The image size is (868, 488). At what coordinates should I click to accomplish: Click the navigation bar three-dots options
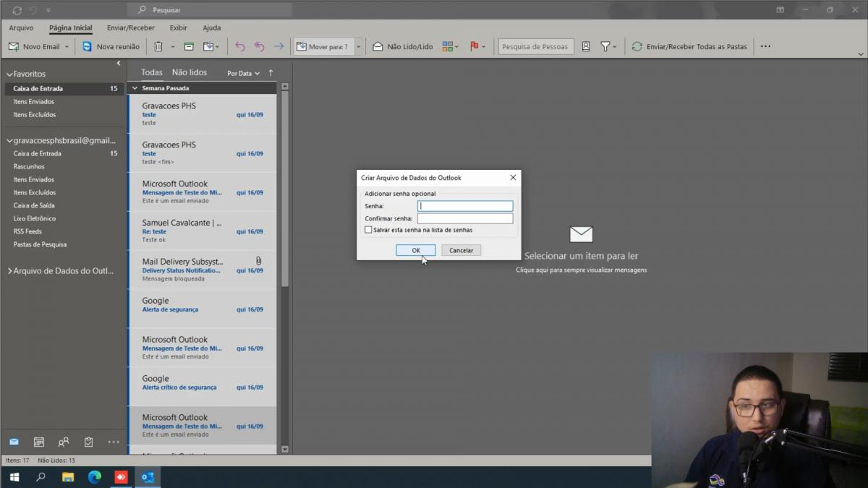click(114, 442)
